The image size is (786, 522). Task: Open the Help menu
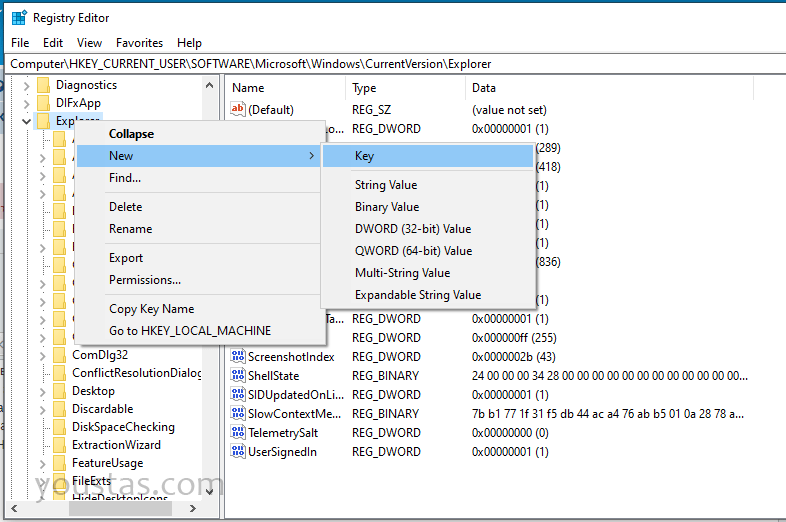coord(189,43)
